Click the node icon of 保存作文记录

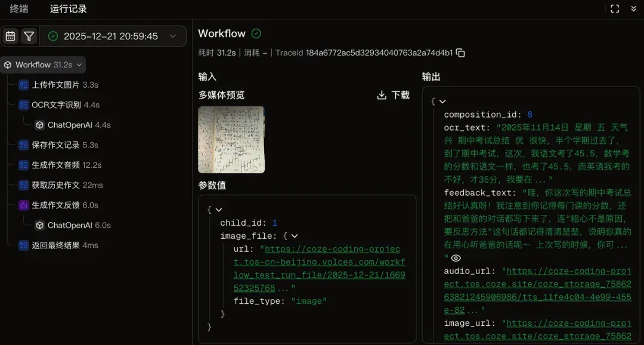[23, 145]
